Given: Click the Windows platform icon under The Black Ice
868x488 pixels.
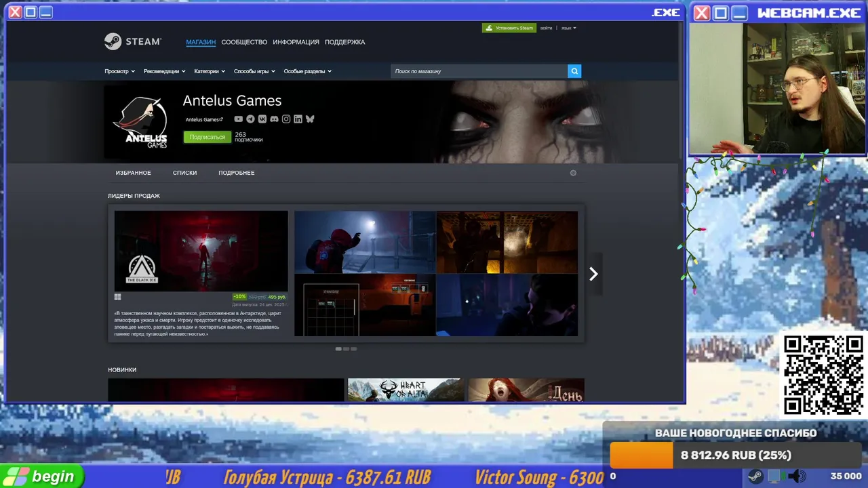Looking at the screenshot, I should tap(117, 297).
